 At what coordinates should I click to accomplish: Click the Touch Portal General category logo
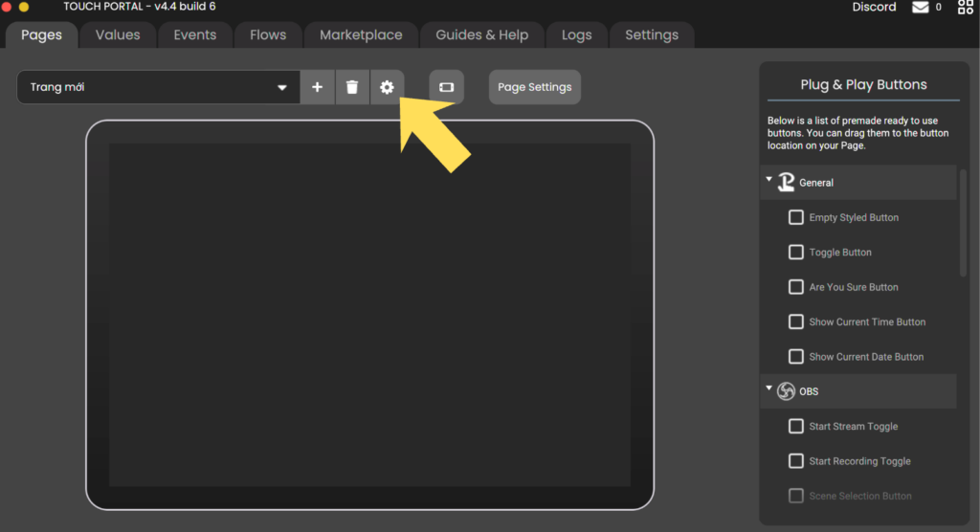[786, 182]
